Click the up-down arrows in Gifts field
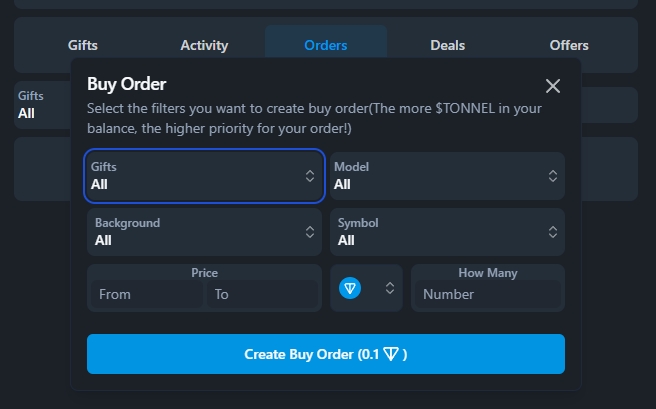 point(309,176)
